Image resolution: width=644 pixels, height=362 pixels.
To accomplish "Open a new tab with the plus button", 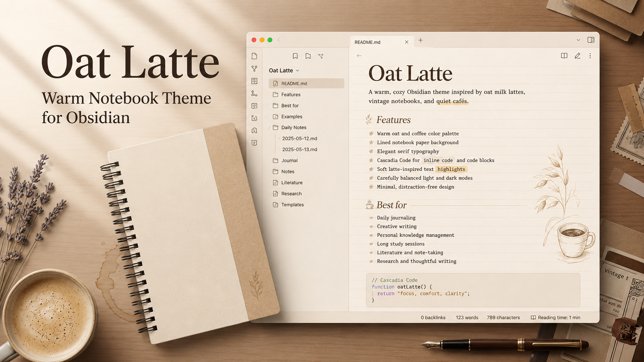I will [x=421, y=40].
